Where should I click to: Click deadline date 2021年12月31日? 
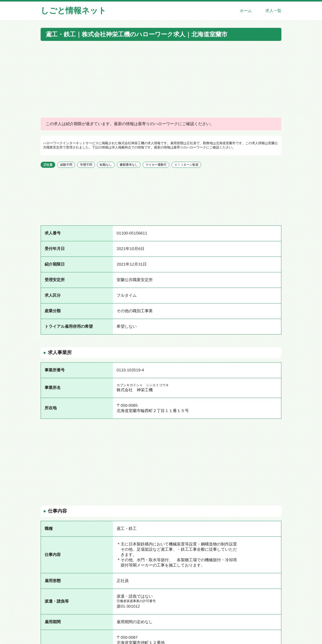click(x=132, y=264)
